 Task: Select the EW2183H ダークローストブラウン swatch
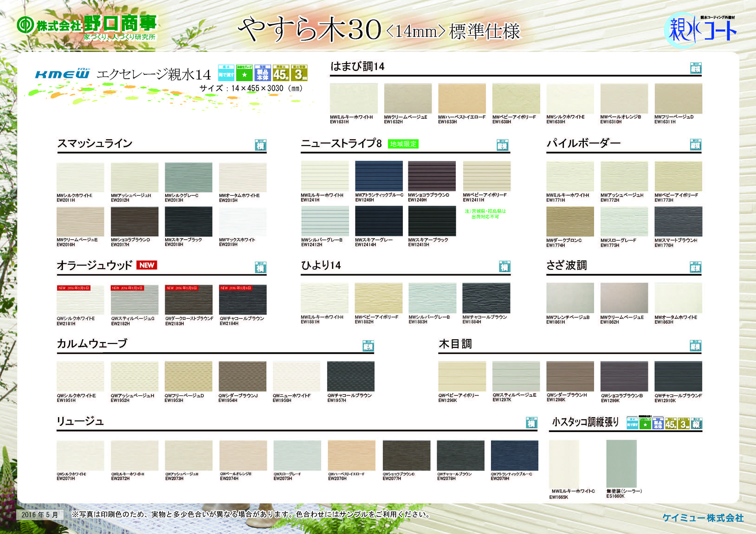(x=189, y=300)
